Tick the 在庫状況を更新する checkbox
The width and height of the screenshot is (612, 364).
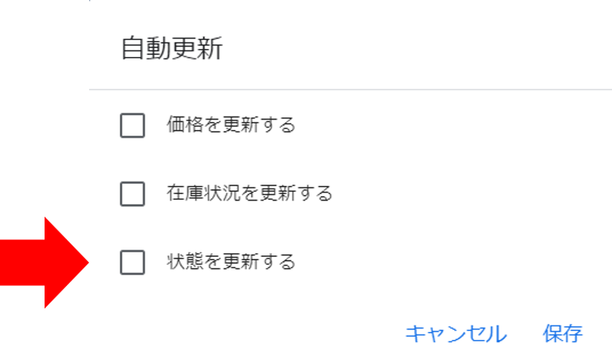[x=132, y=194]
